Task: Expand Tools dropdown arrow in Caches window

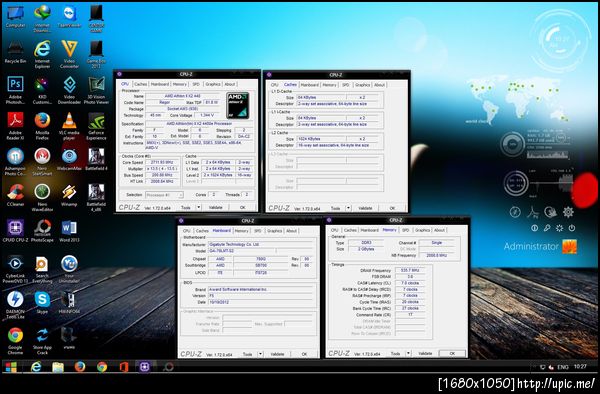Action: pyautogui.click(x=348, y=208)
